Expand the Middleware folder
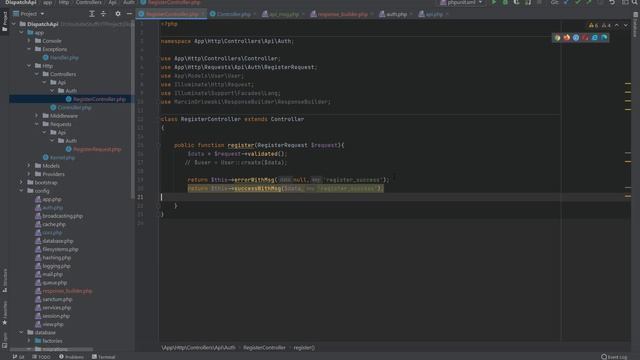 37,116
